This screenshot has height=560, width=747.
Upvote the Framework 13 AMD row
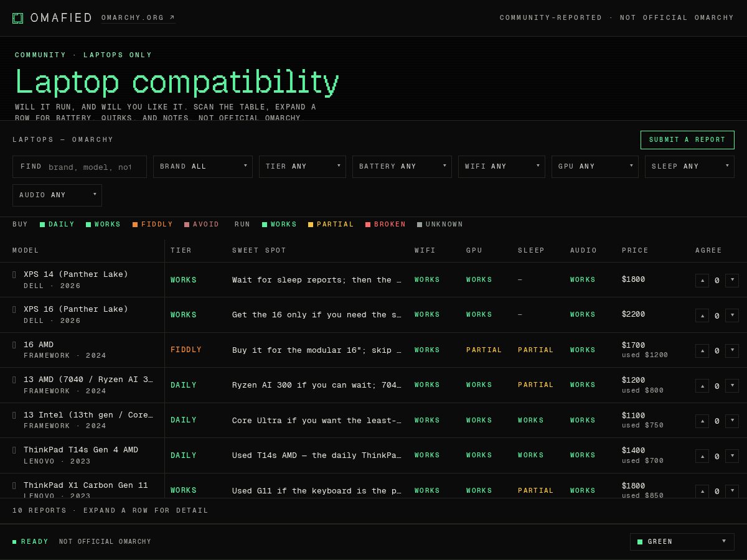tap(702, 386)
